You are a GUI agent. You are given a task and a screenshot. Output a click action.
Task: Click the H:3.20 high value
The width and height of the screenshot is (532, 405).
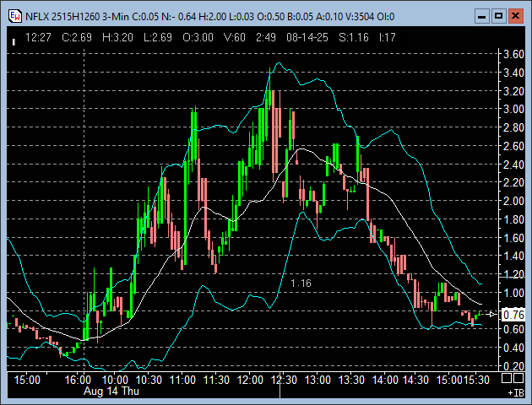[117, 37]
